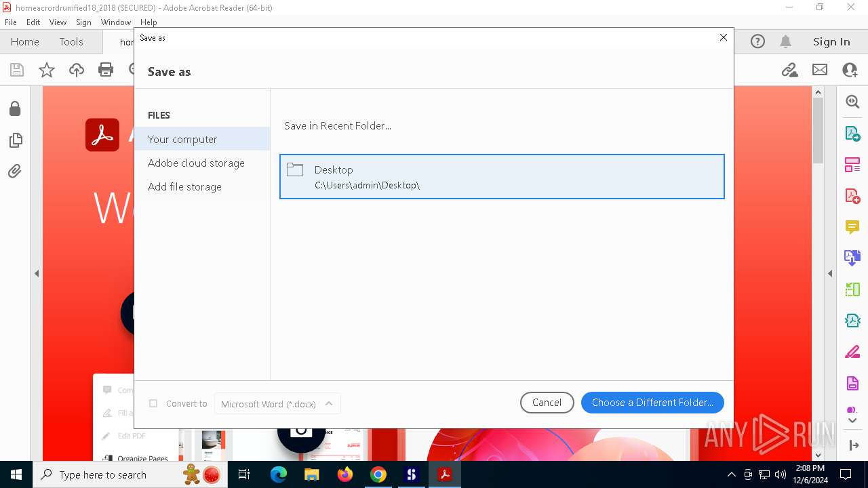Open Google Chrome from the taskbar
Viewport: 868px width, 488px height.
coord(378,474)
